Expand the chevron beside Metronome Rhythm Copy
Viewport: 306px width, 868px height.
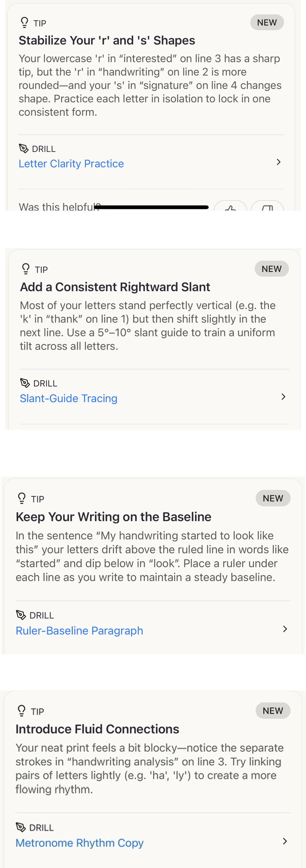pyautogui.click(x=285, y=841)
